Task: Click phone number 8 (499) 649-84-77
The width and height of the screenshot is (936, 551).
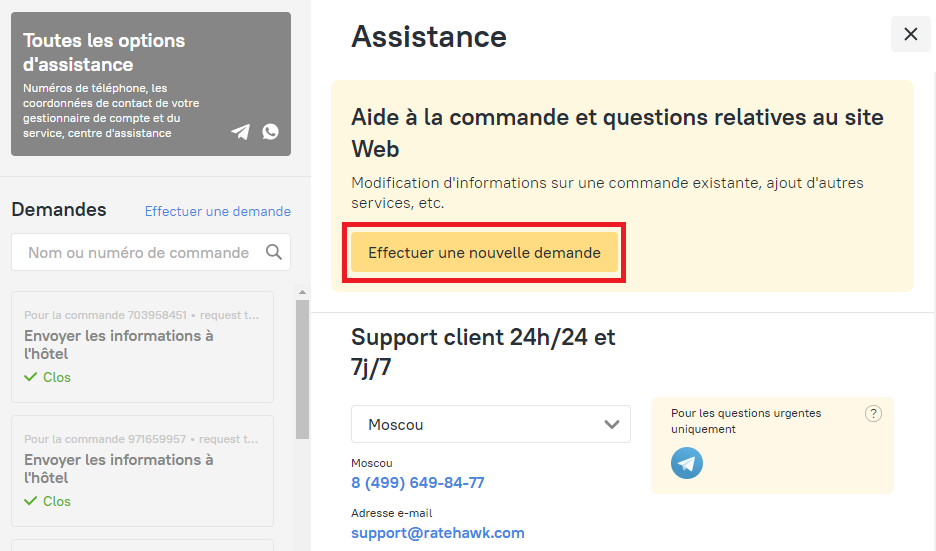Action: (x=417, y=483)
